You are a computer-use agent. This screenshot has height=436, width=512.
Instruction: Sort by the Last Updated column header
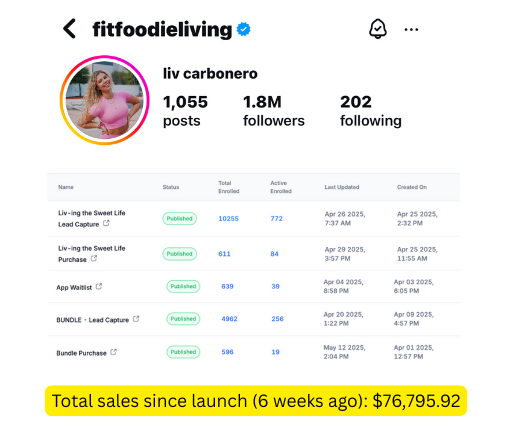coord(342,187)
